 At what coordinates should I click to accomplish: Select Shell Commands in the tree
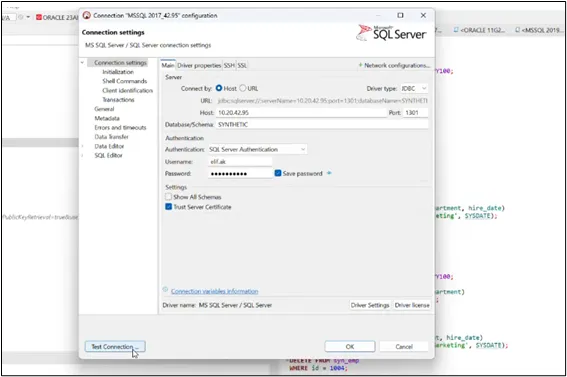[125, 81]
